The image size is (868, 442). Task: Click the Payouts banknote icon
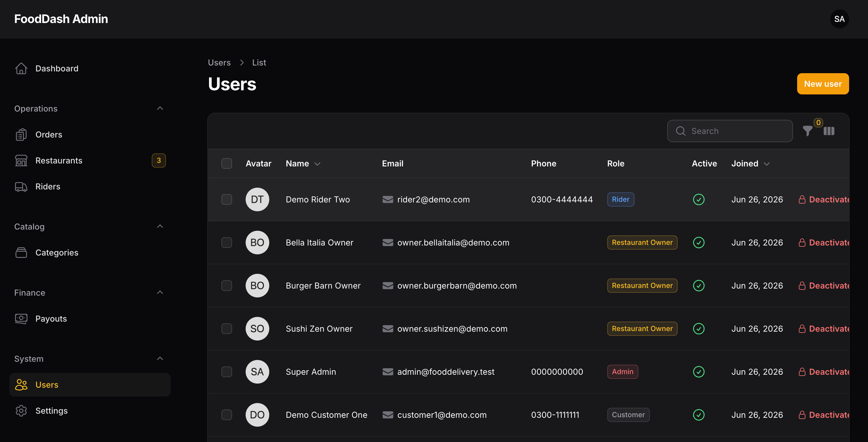[x=21, y=319]
